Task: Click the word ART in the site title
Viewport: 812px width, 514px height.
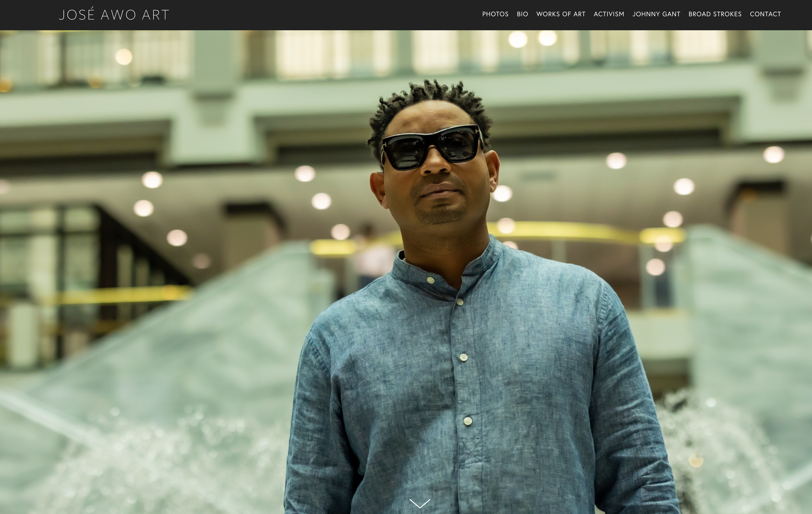Action: point(155,15)
